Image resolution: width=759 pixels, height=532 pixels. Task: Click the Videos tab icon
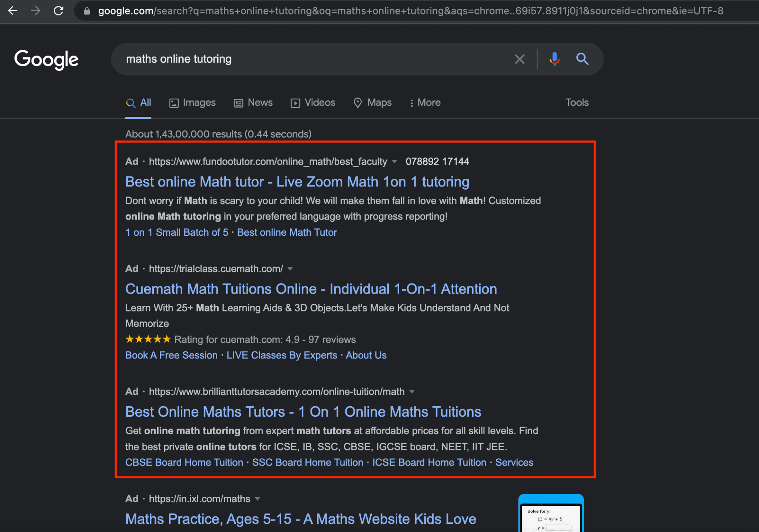click(295, 103)
